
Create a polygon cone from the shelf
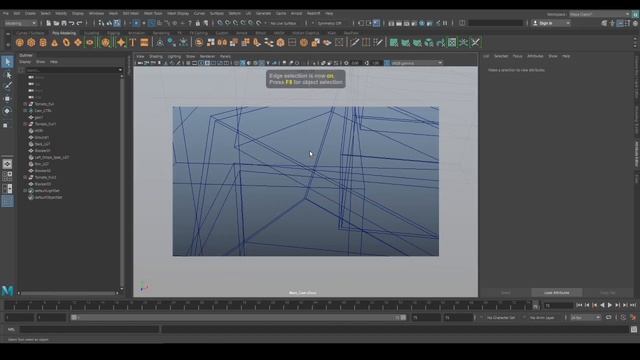(x=55, y=42)
